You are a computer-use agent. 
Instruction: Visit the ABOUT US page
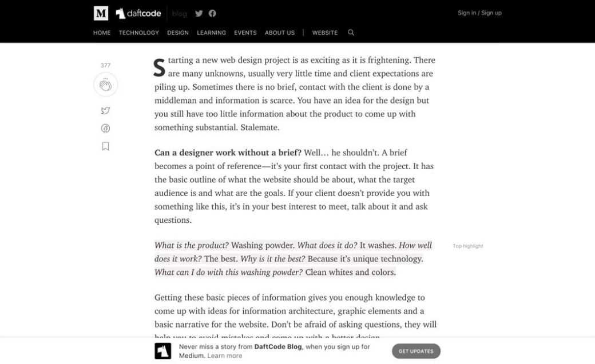point(280,33)
